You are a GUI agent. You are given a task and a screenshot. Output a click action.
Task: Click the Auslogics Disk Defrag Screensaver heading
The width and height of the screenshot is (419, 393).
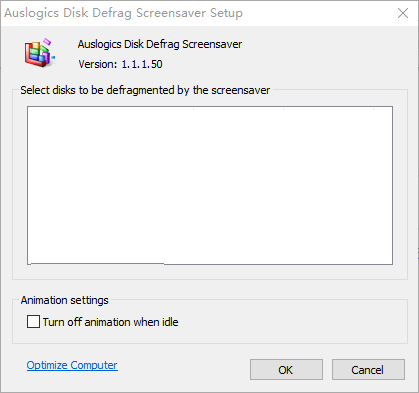160,44
